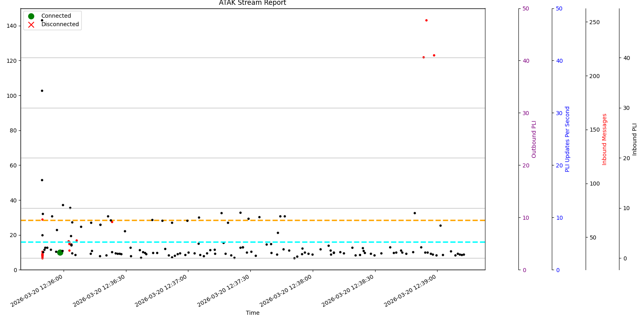Select the black data point near value 51
The width and height of the screenshot is (644, 322).
click(42, 180)
